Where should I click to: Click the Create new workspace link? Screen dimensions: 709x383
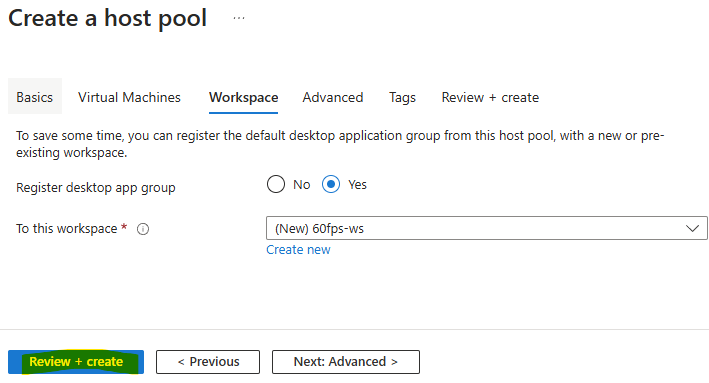[298, 250]
